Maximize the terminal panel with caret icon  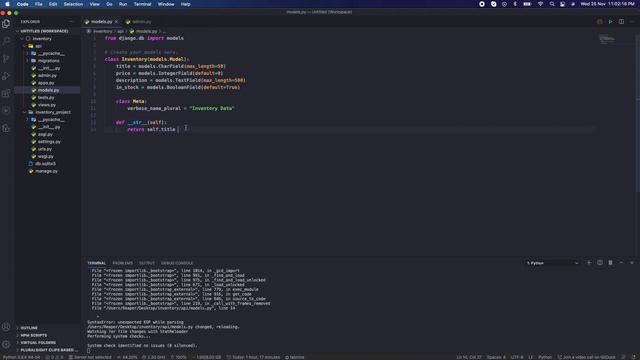[x=621, y=263]
